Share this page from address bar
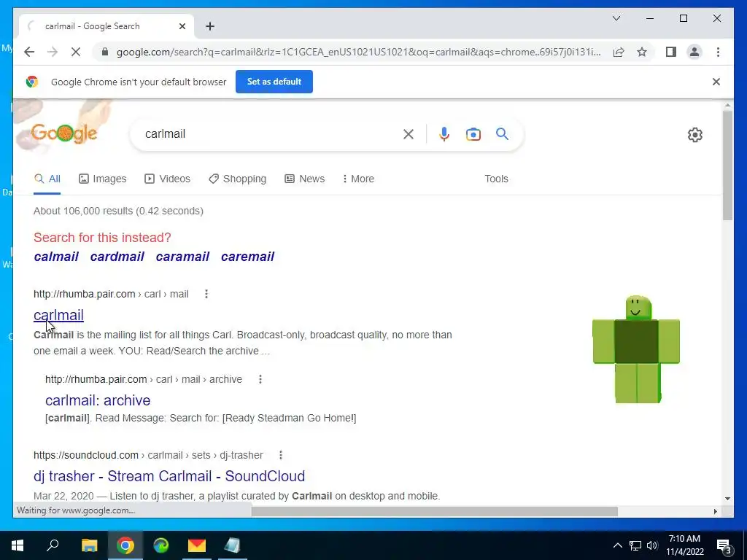Image resolution: width=747 pixels, height=560 pixels. pyautogui.click(x=619, y=52)
